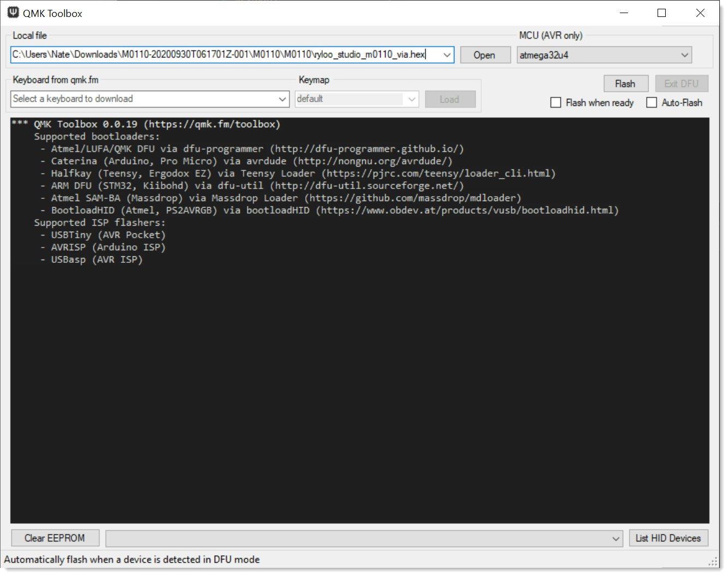Click the console log output area
Screen dimensions: 728x576
359,383
